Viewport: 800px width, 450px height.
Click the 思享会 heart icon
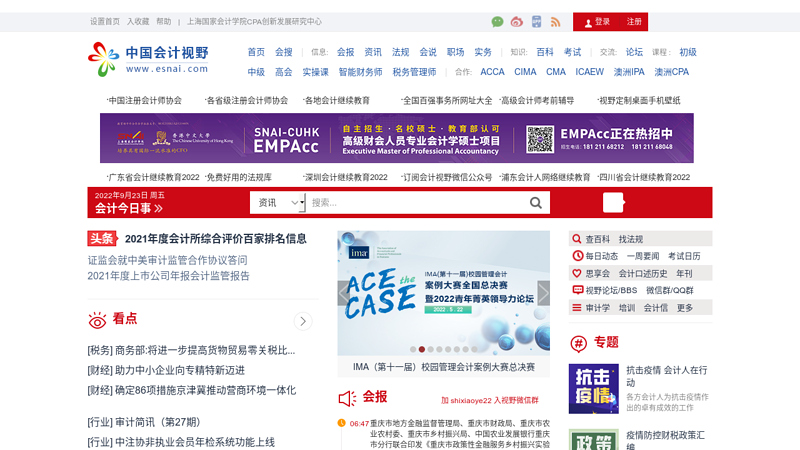pyautogui.click(x=577, y=273)
